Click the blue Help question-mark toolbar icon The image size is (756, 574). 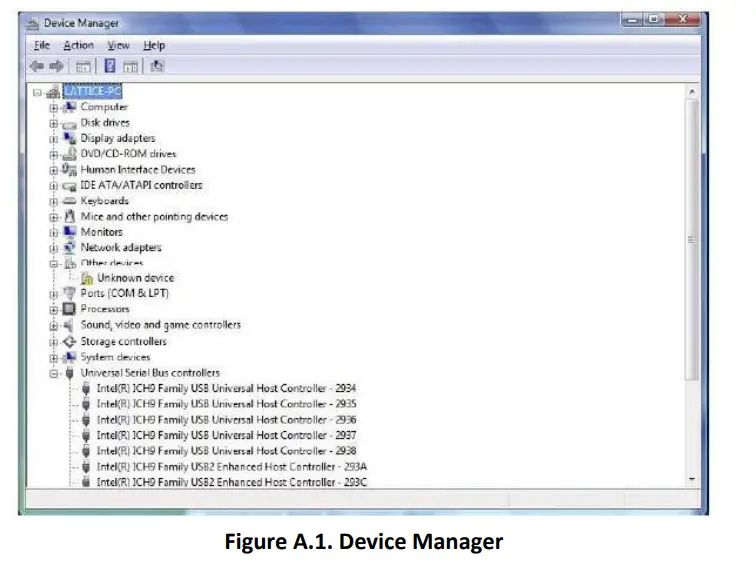click(110, 66)
